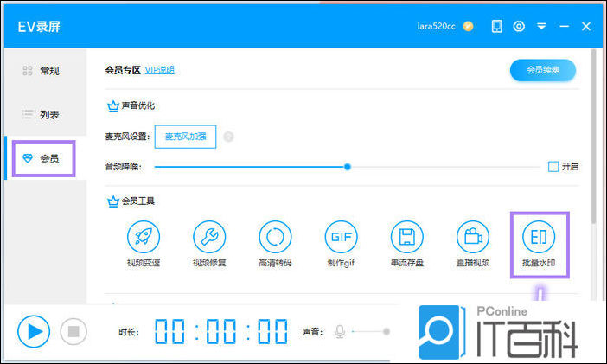Click the volume slider handle near 声音
Image resolution: width=607 pixels, height=364 pixels.
(386, 331)
